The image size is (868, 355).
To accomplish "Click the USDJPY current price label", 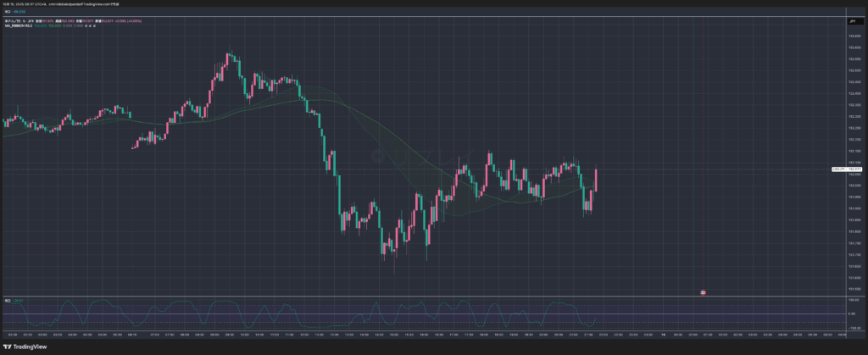I will (x=853, y=169).
